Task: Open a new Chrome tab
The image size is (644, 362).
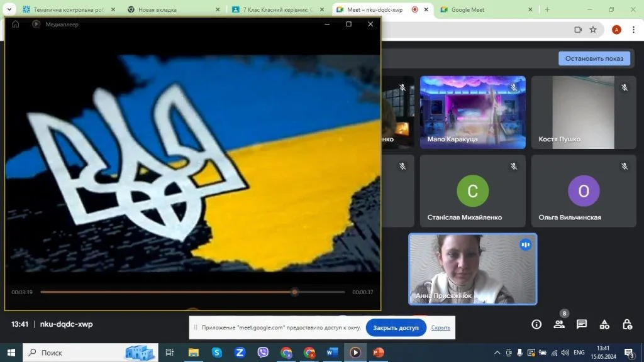Action: [547, 9]
